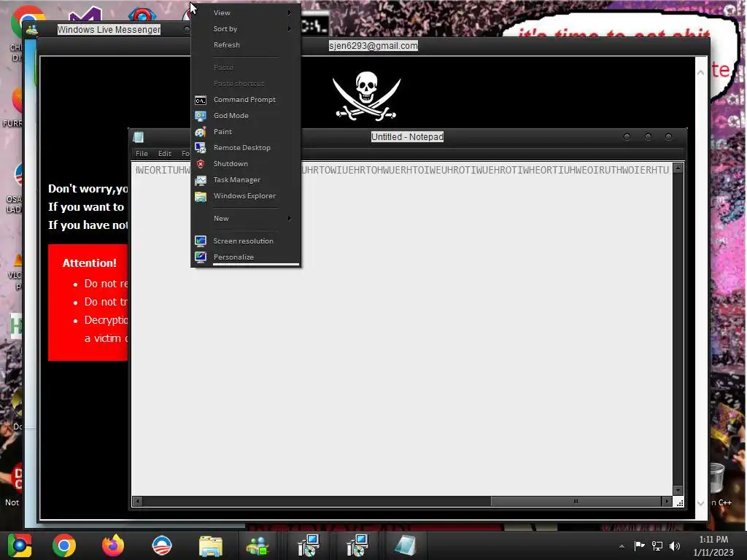
Task: Click Notepad's horizontal scroll left arrow
Action: (138, 501)
